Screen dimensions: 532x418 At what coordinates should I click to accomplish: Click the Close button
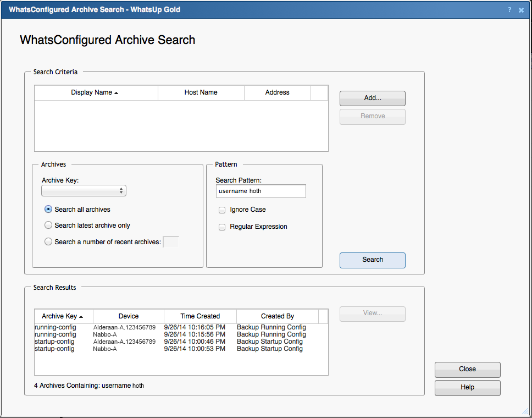pyautogui.click(x=468, y=370)
